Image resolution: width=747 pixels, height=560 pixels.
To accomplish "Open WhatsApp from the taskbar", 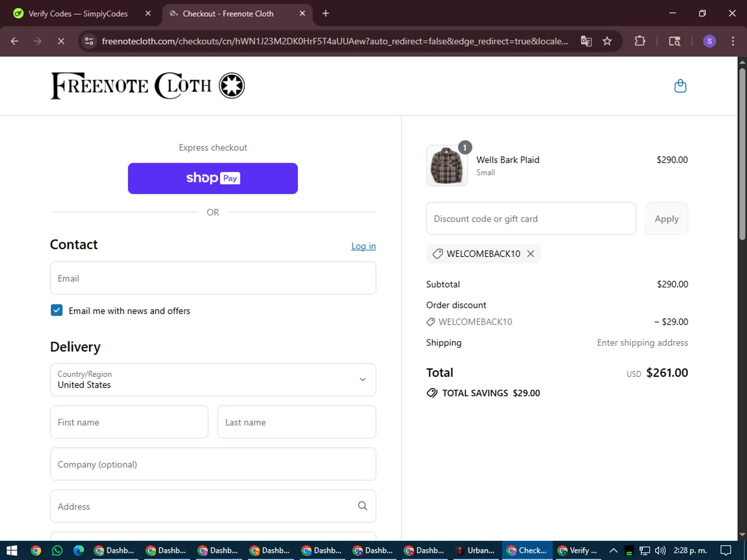I will (x=57, y=551).
